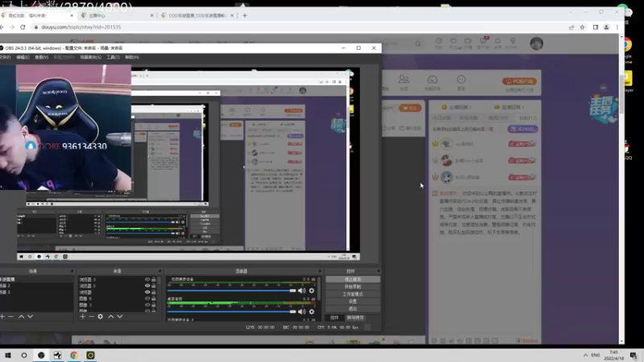The height and width of the screenshot is (362, 644).
Task: Open the friends icon in room toolbar
Action: click(404, 79)
